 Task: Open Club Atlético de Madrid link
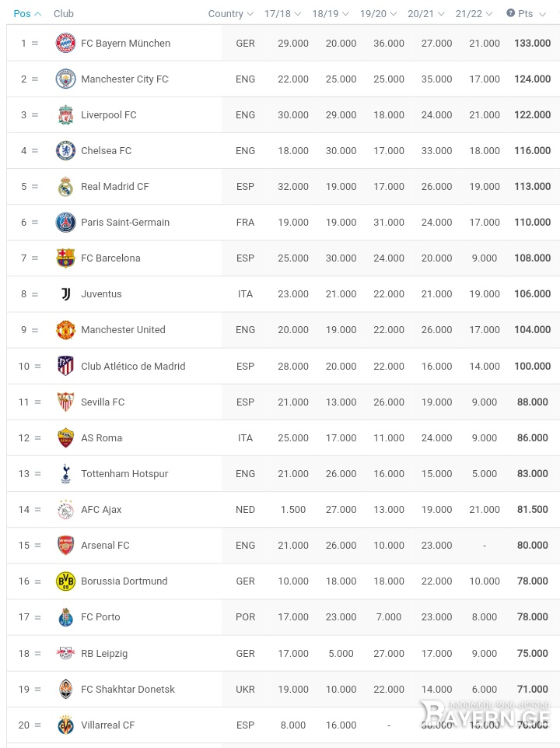click(133, 367)
